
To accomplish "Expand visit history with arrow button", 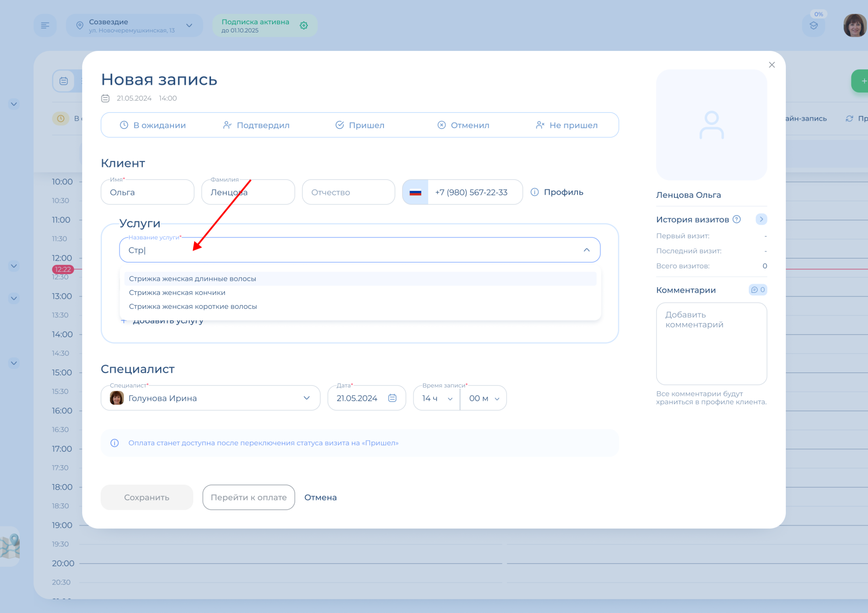I will click(761, 219).
